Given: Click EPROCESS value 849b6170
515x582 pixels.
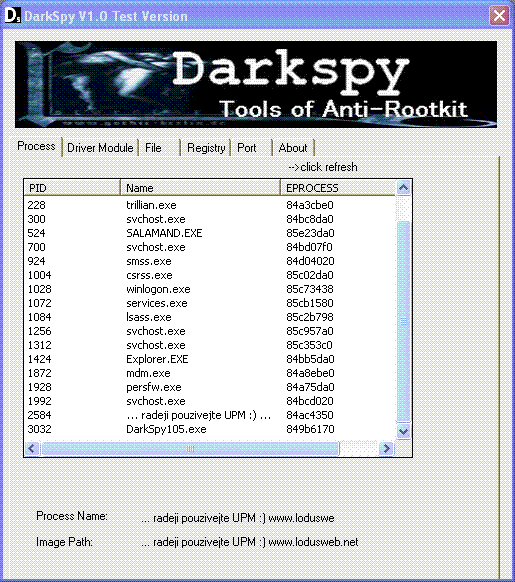Looking at the screenshot, I should coord(310,429).
